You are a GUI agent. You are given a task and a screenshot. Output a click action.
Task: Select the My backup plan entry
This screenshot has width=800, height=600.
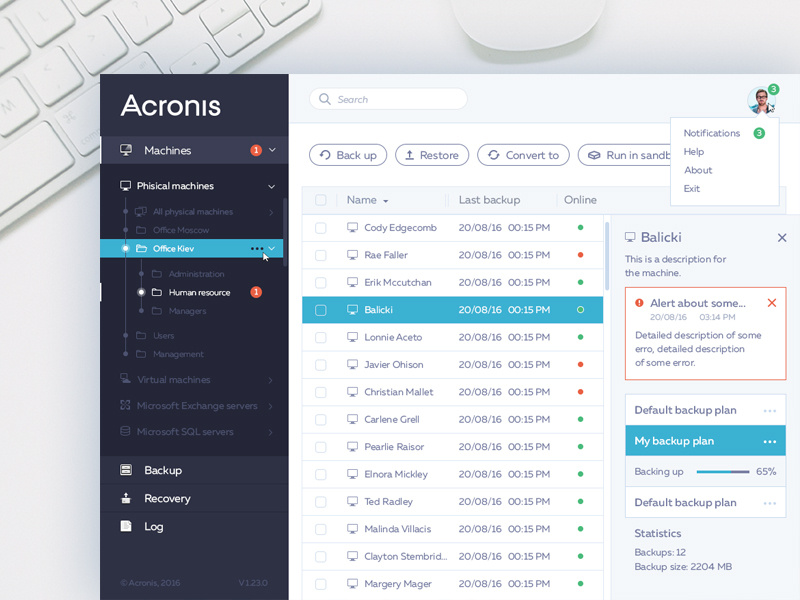pos(705,441)
